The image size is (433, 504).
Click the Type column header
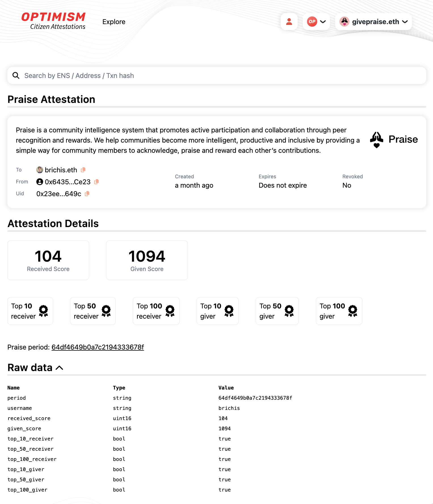click(x=119, y=388)
